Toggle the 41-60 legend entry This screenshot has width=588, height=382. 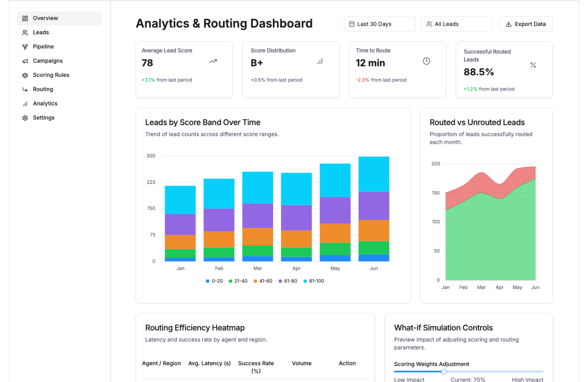263,281
